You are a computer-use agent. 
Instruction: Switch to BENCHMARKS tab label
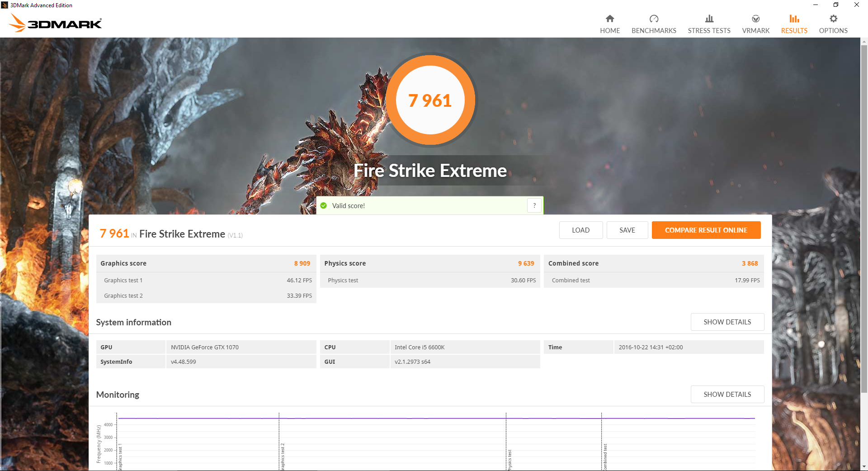tap(654, 31)
